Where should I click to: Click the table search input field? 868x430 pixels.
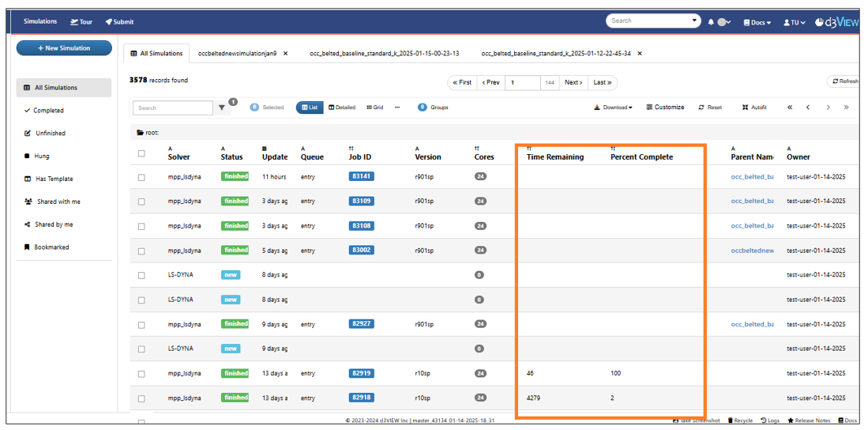click(x=172, y=108)
